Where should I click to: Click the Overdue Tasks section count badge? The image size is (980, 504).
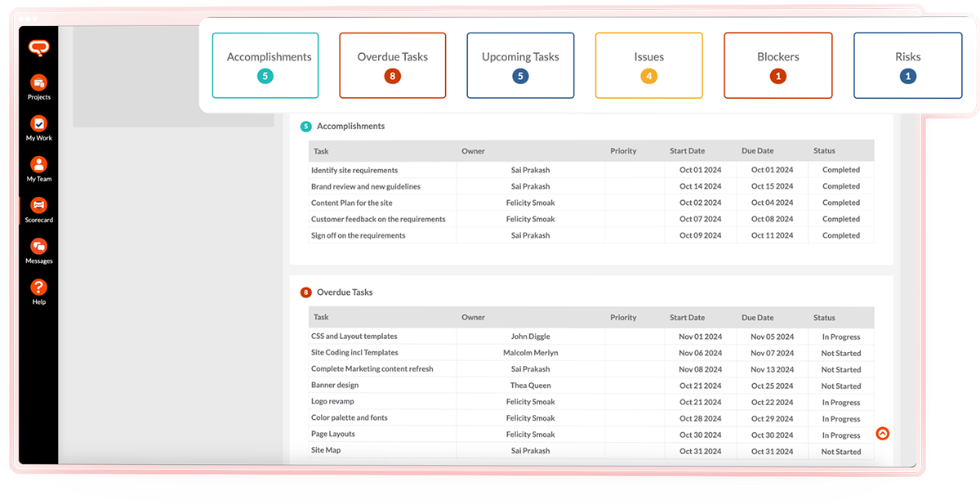click(306, 292)
